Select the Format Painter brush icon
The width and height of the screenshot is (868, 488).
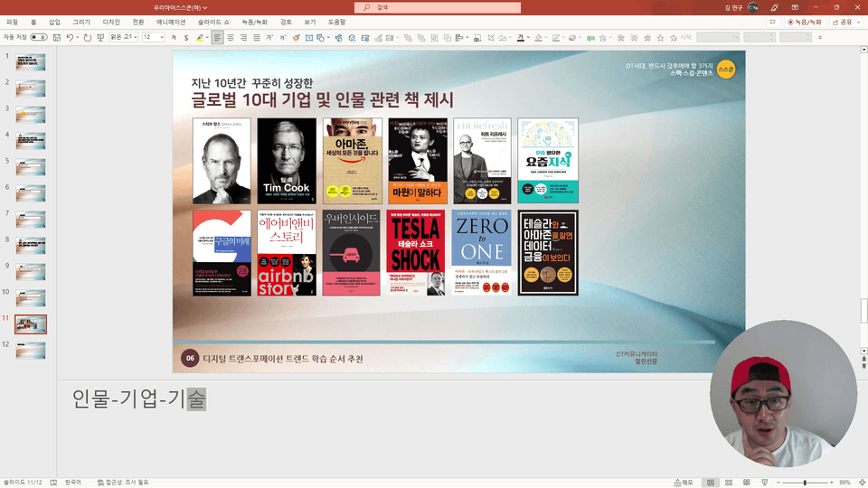tap(297, 38)
